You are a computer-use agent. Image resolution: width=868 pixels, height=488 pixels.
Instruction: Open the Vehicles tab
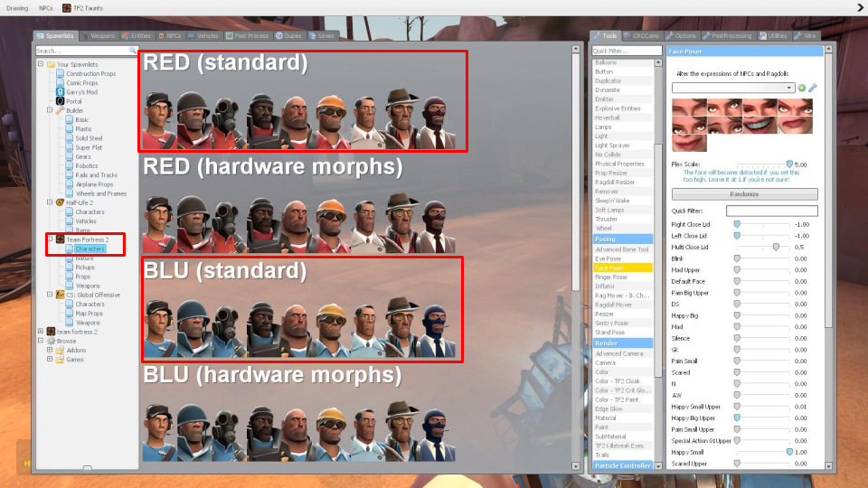[x=203, y=36]
